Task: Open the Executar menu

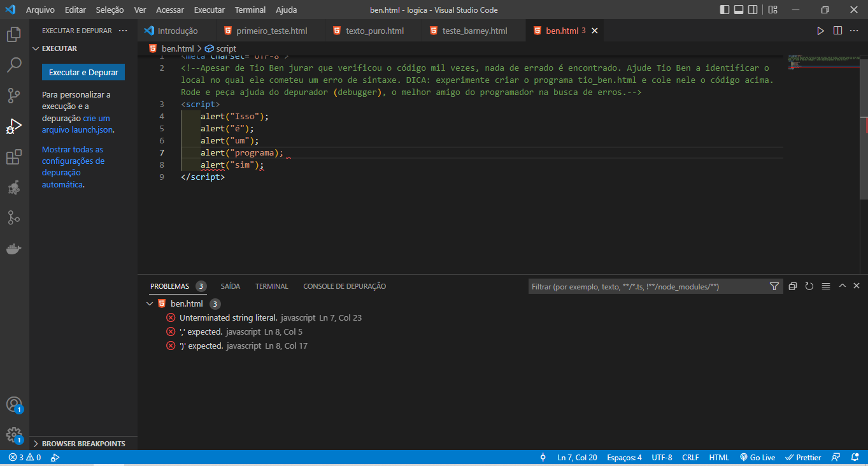Action: point(210,10)
